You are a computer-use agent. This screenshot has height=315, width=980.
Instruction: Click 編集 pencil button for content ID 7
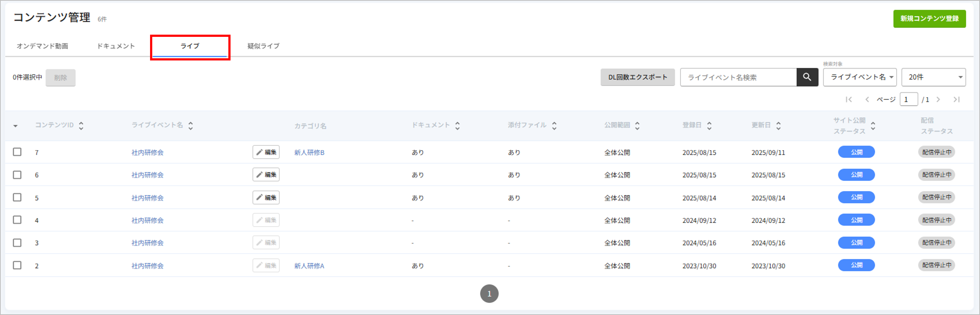[266, 152]
